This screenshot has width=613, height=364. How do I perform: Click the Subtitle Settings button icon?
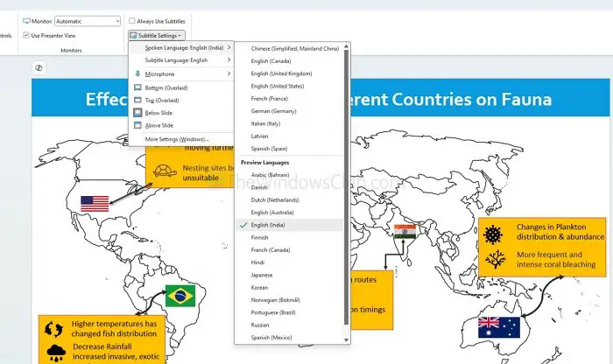point(133,36)
